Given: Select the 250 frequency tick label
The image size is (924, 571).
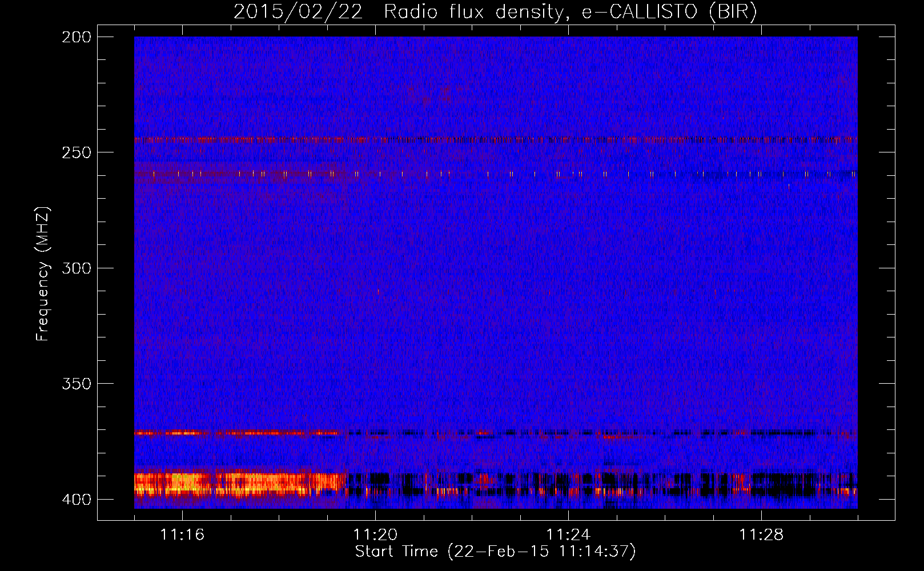Looking at the screenshot, I should point(77,152).
